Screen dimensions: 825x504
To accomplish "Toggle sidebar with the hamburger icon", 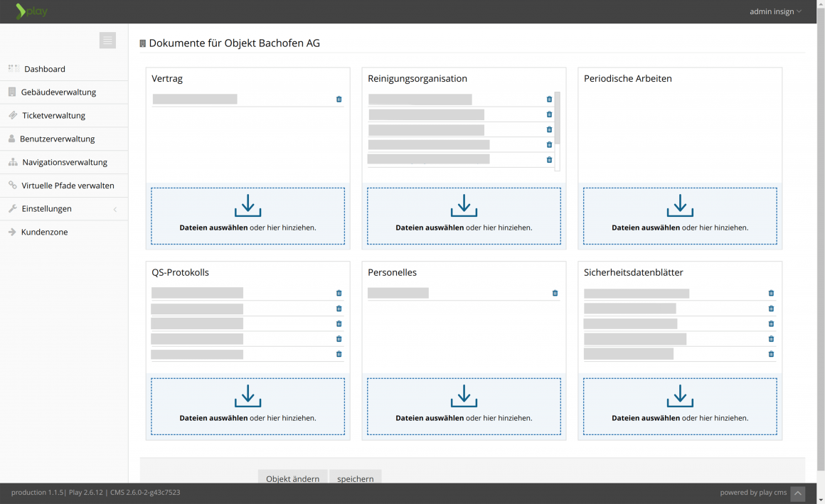I will tap(107, 41).
